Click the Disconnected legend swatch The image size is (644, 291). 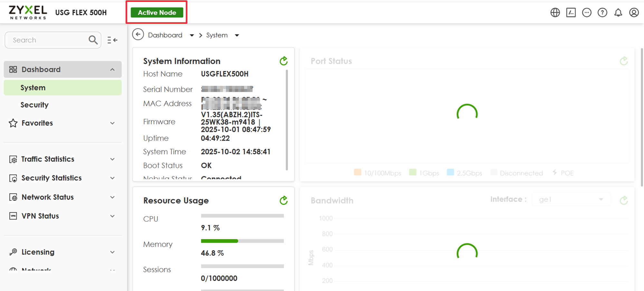494,172
